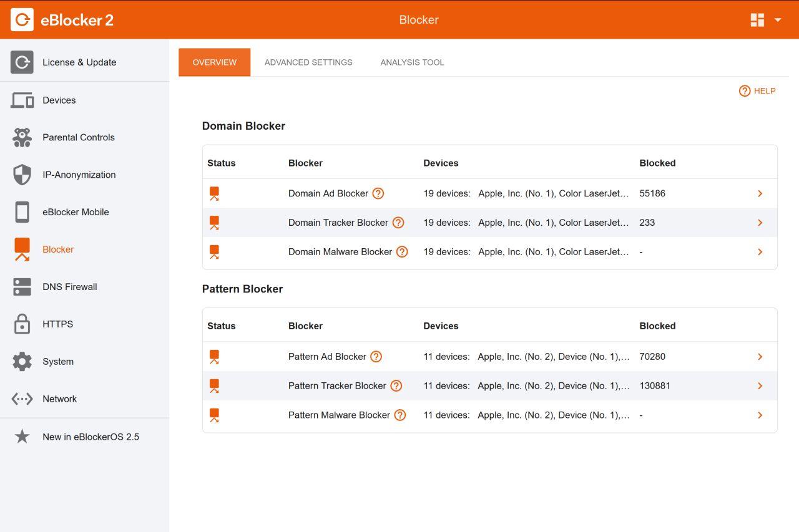The width and height of the screenshot is (799, 532).
Task: Open the HELP link
Action: click(x=757, y=91)
